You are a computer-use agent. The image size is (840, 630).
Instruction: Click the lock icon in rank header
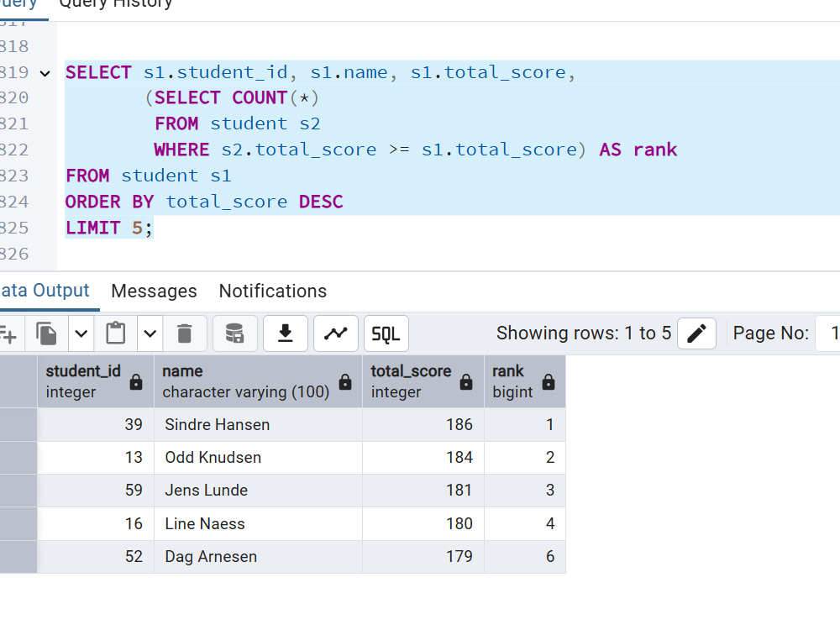pos(549,382)
